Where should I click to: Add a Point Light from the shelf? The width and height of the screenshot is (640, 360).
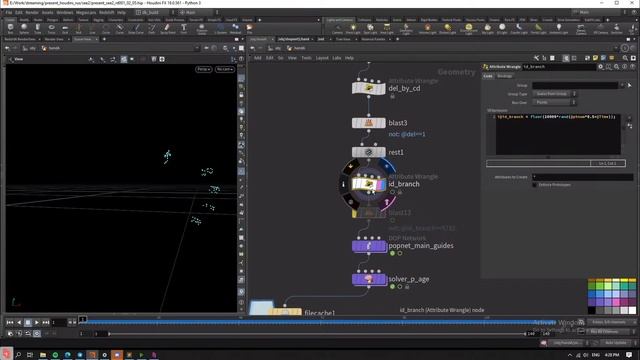(353, 29)
